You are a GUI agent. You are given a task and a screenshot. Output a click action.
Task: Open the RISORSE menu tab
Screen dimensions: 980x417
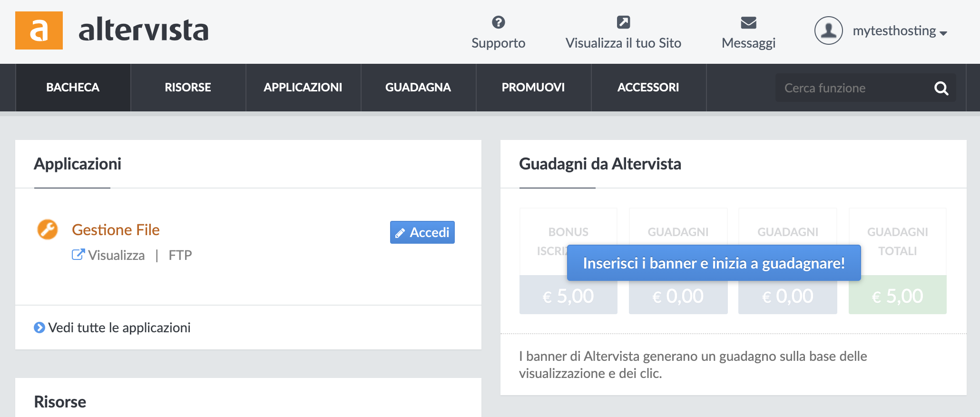tap(188, 88)
